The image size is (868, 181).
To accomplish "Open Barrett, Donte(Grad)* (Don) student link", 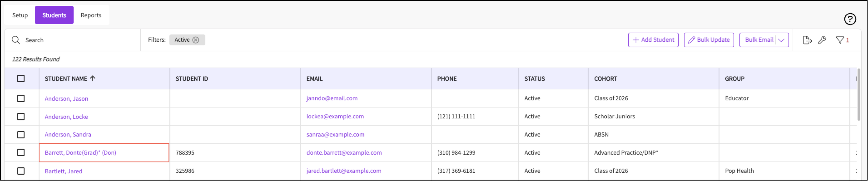I will click(81, 153).
